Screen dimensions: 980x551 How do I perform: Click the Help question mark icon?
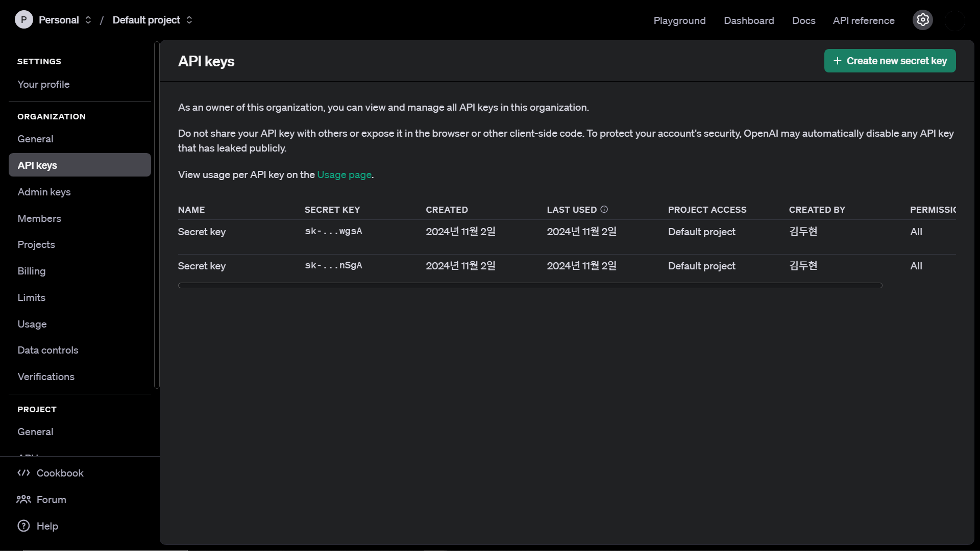point(23,526)
